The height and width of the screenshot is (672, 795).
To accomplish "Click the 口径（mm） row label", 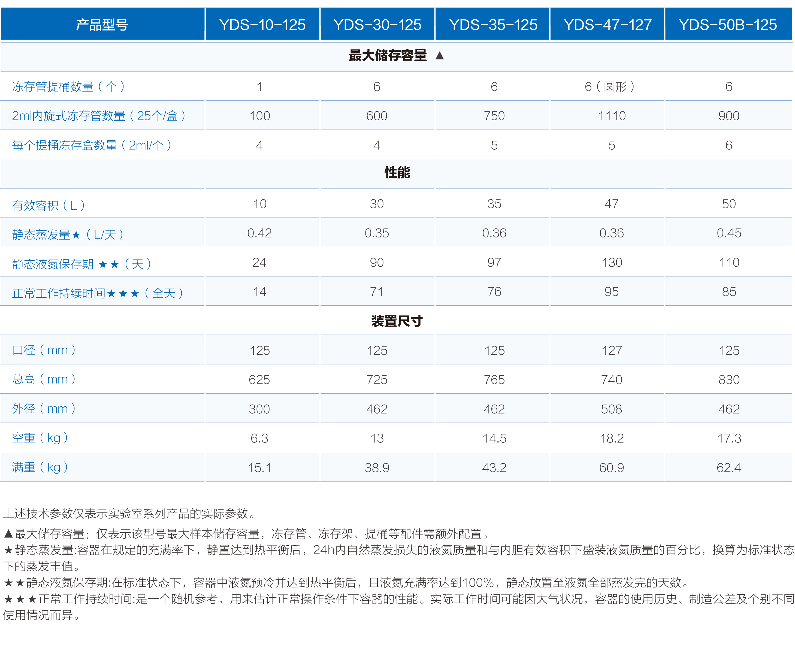I will pyautogui.click(x=44, y=350).
